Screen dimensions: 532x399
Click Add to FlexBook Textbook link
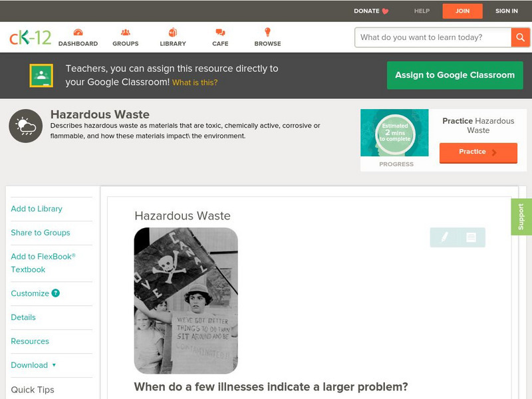(x=43, y=263)
